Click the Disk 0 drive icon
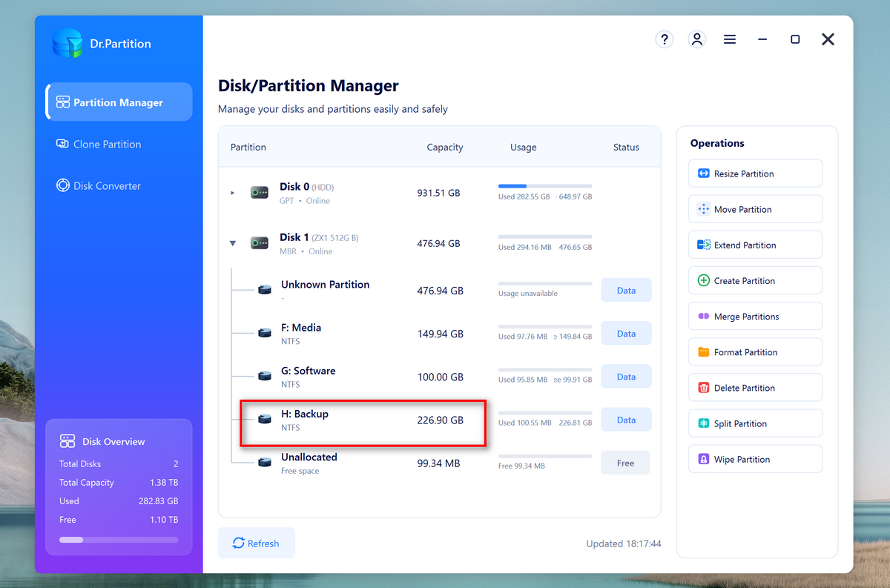This screenshot has width=890, height=588. pyautogui.click(x=260, y=193)
